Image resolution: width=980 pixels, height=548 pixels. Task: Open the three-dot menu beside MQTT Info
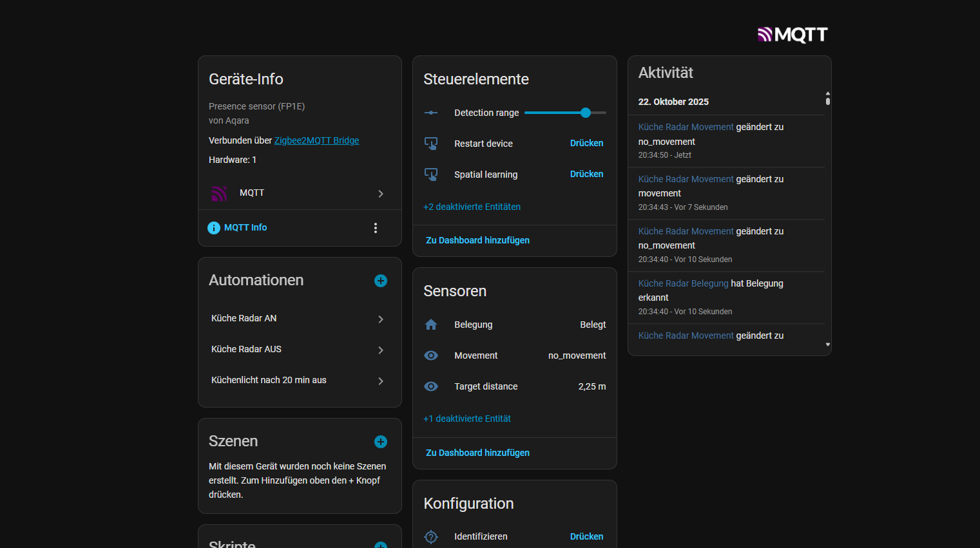pos(376,228)
